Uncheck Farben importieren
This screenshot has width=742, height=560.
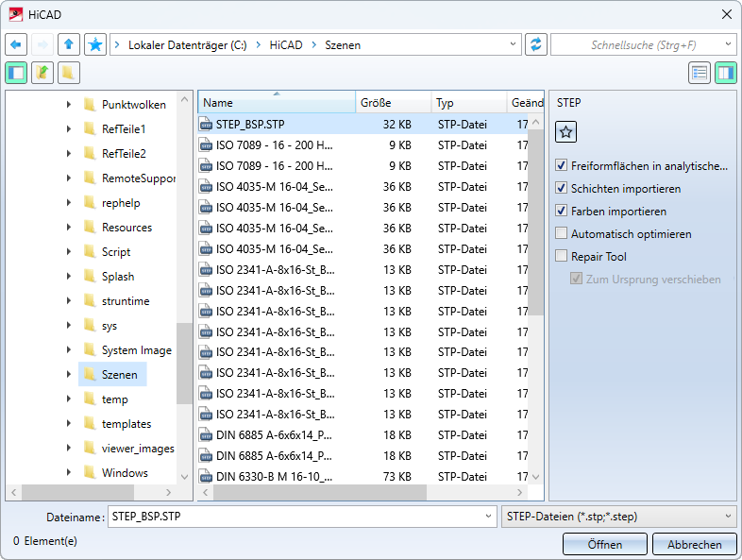(562, 211)
